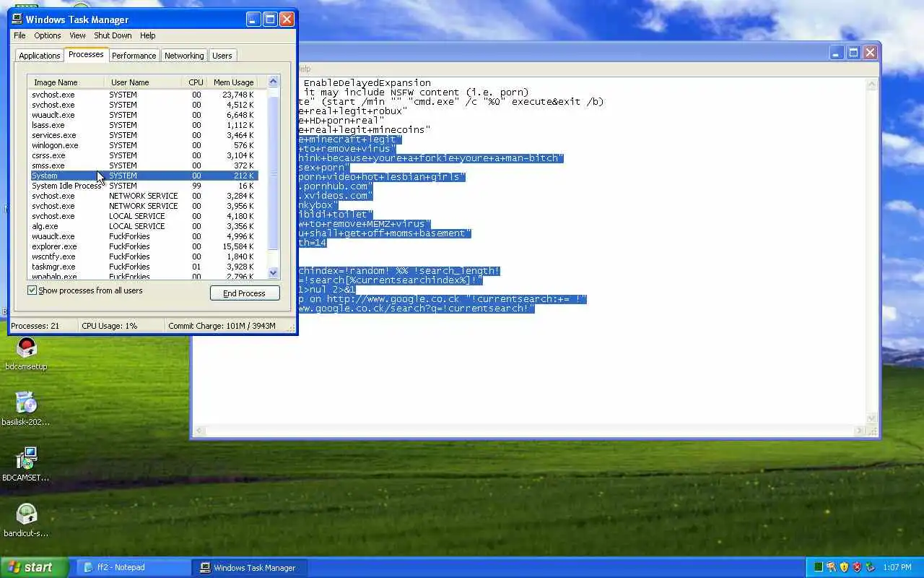Viewport: 924px width, 578px height.
Task: Select the wuauclt.exe SYSTEM row with 6,648 K
Action: 143,115
